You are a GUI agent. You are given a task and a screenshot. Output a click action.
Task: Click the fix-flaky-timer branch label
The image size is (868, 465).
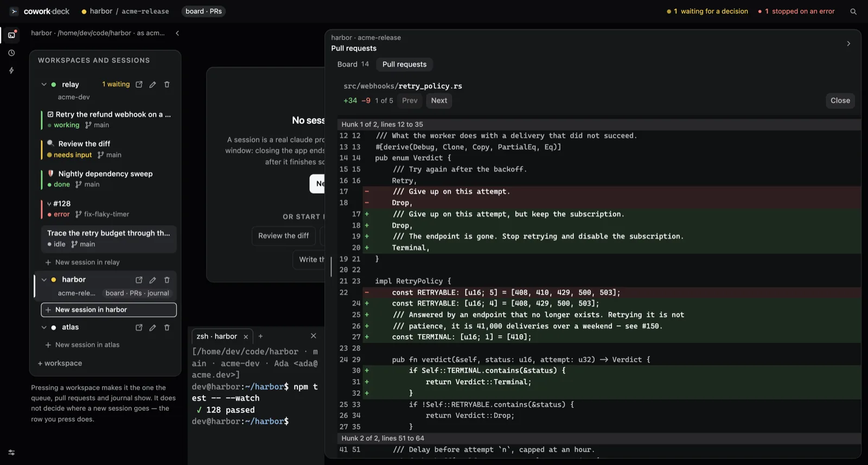tap(106, 214)
